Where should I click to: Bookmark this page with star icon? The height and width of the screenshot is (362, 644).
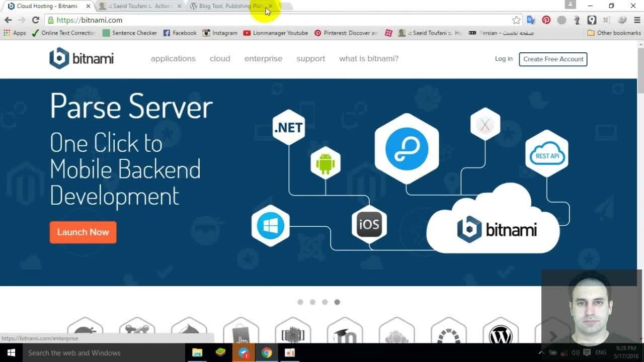(516, 20)
